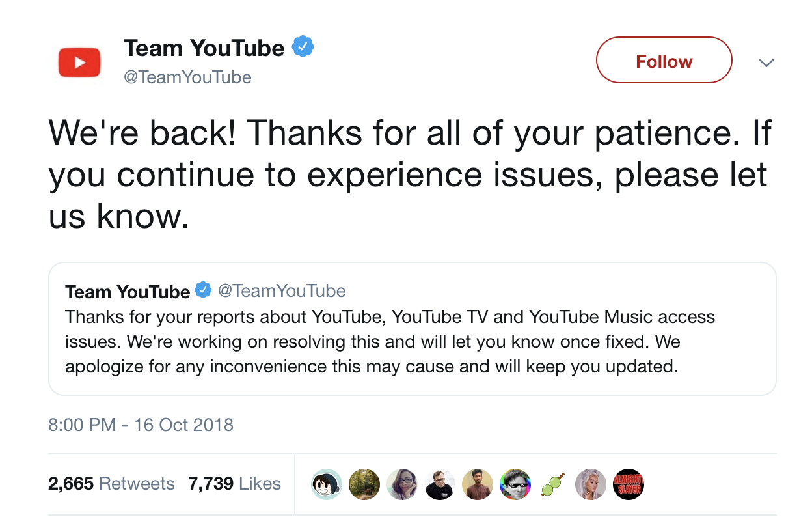Click the blue verified badge in tweet header
Image resolution: width=812 pixels, height=517 pixels.
[303, 47]
